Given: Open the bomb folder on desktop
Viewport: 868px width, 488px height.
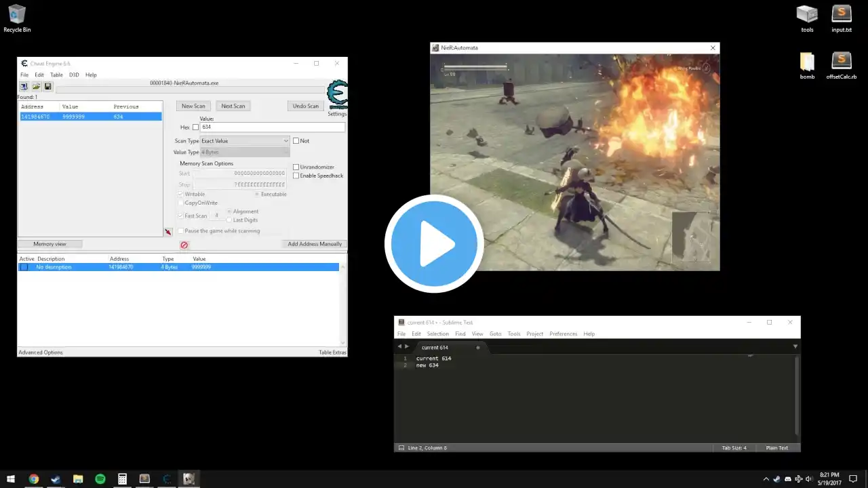Looking at the screenshot, I should tap(807, 66).
